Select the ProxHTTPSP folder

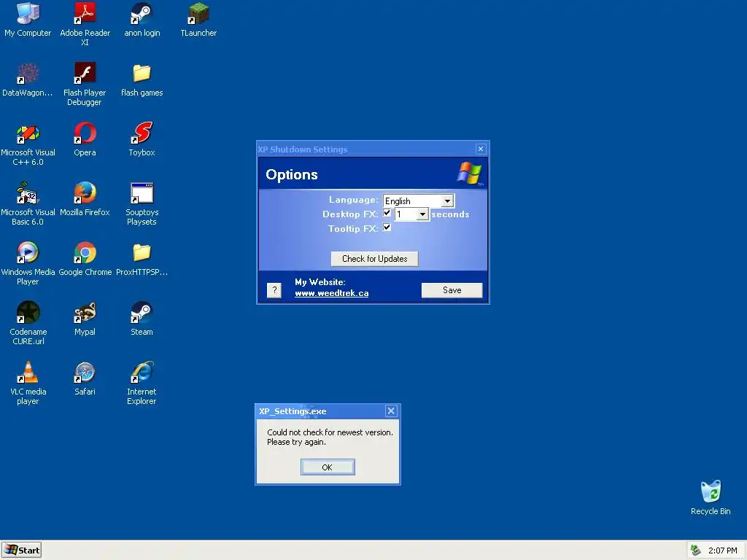coord(142,260)
